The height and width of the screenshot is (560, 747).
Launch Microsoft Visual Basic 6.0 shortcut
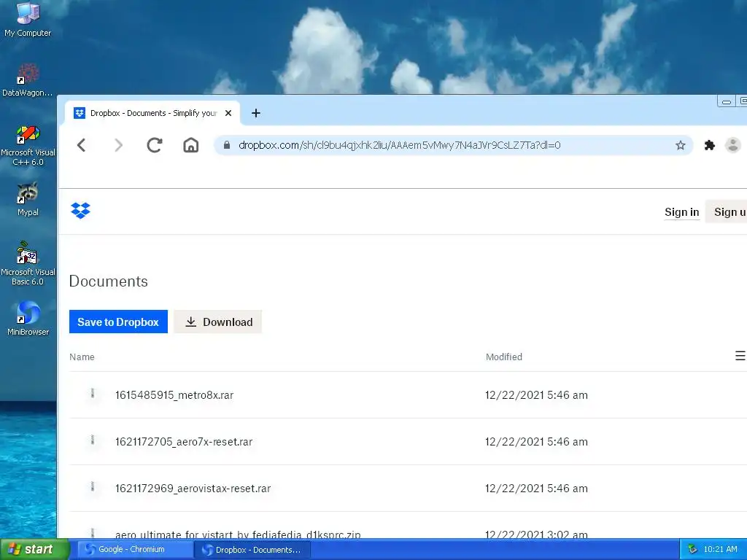(28, 264)
